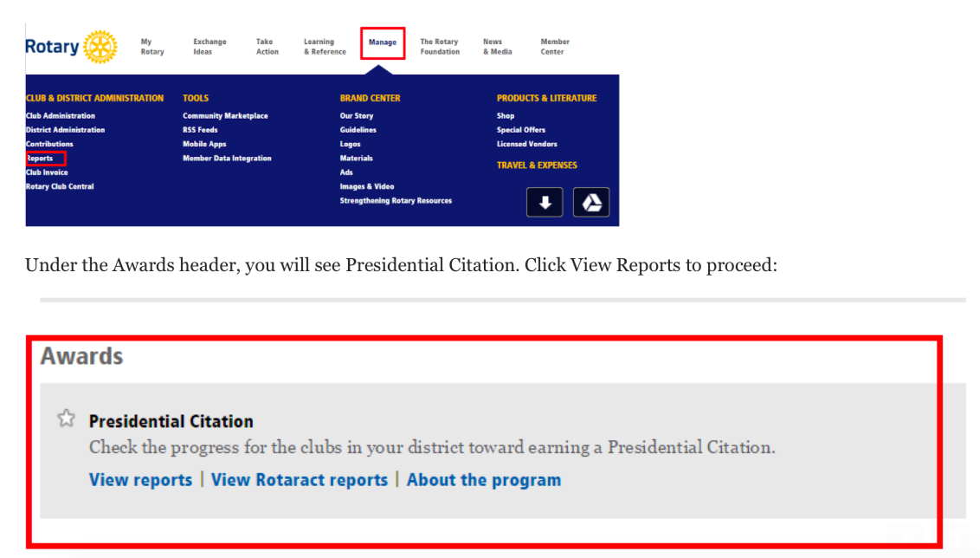Screen dimensions: 980x558
Task: Click the Awards section heading
Action: (82, 356)
